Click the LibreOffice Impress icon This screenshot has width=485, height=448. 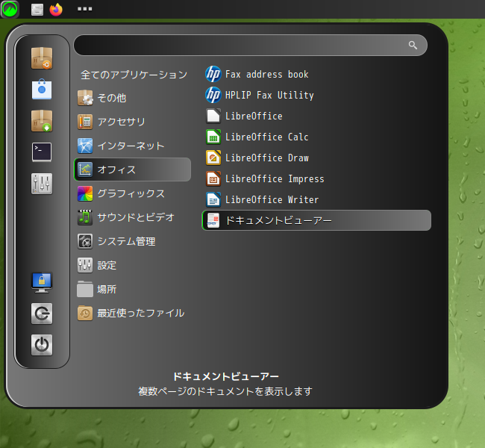[213, 178]
